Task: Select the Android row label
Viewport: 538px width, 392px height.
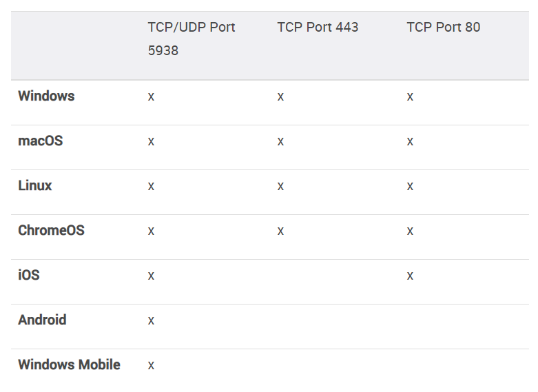Action: [42, 320]
